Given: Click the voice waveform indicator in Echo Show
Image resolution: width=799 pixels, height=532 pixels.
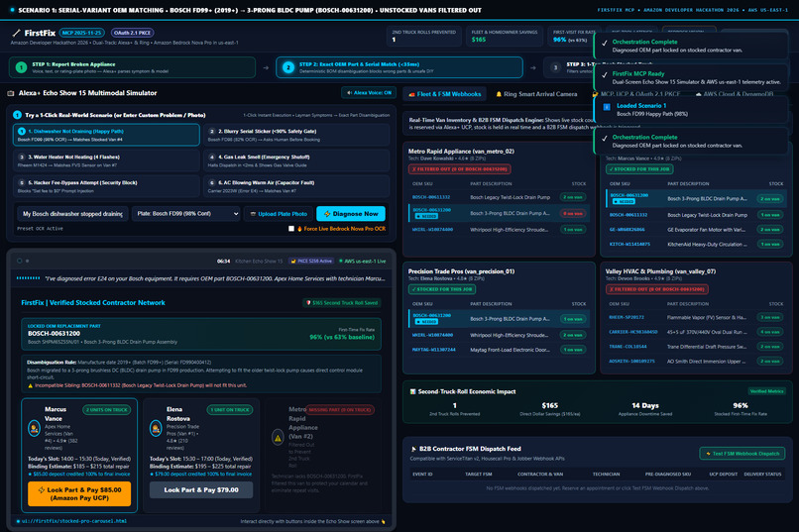Looking at the screenshot, I should click(28, 278).
